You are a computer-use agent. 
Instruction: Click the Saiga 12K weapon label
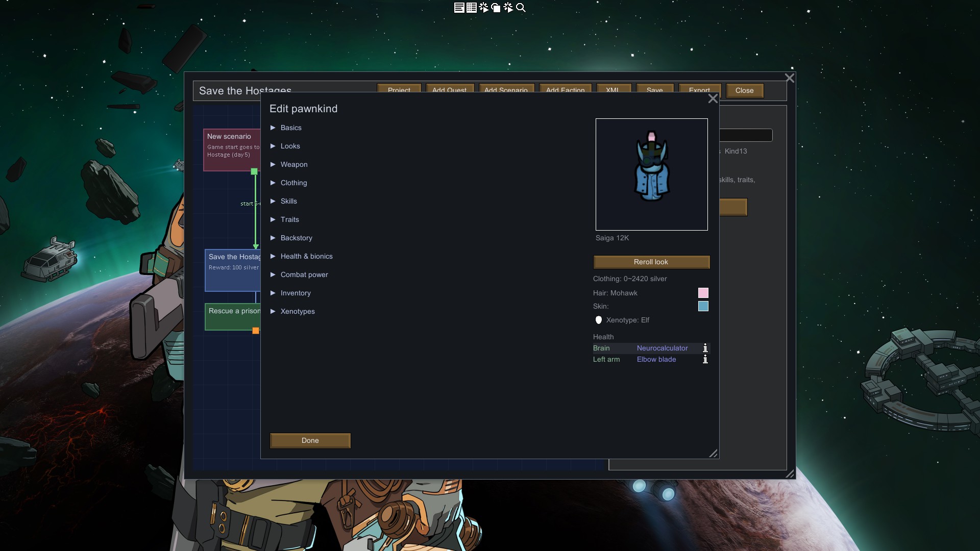(612, 238)
